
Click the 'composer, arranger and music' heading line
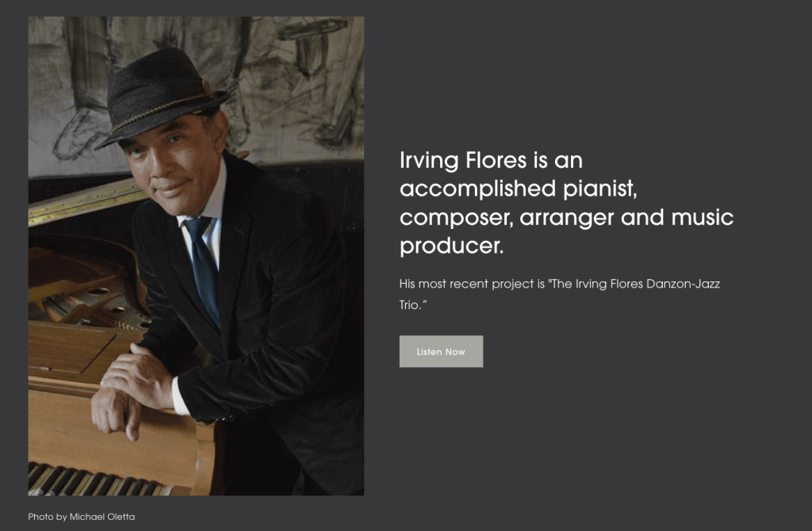pos(566,218)
